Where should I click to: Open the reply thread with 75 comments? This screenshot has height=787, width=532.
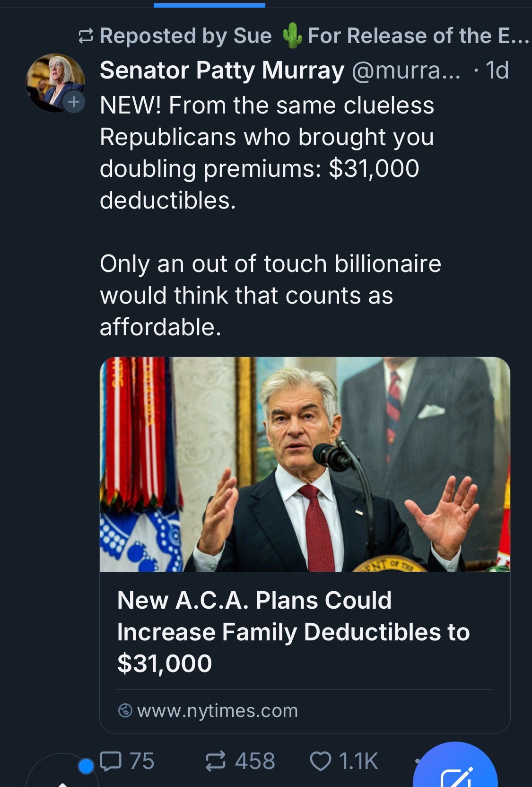click(128, 761)
